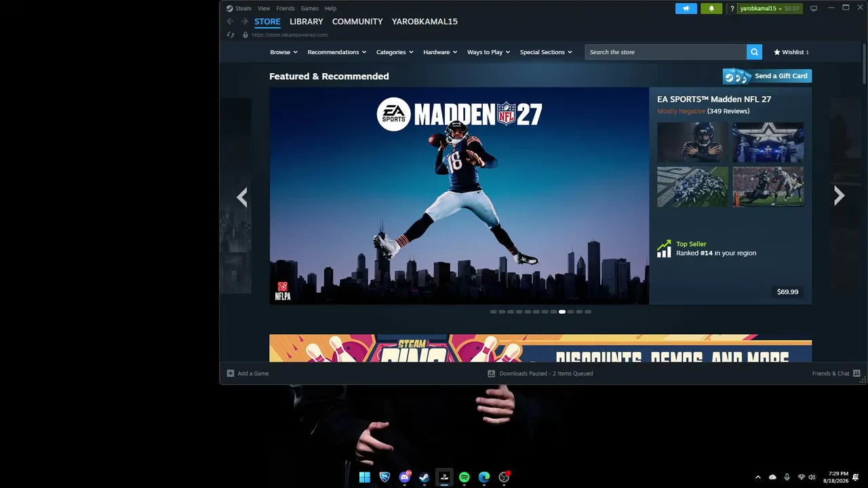View the bottom-left Madden screenshot thumbnail

click(x=692, y=187)
